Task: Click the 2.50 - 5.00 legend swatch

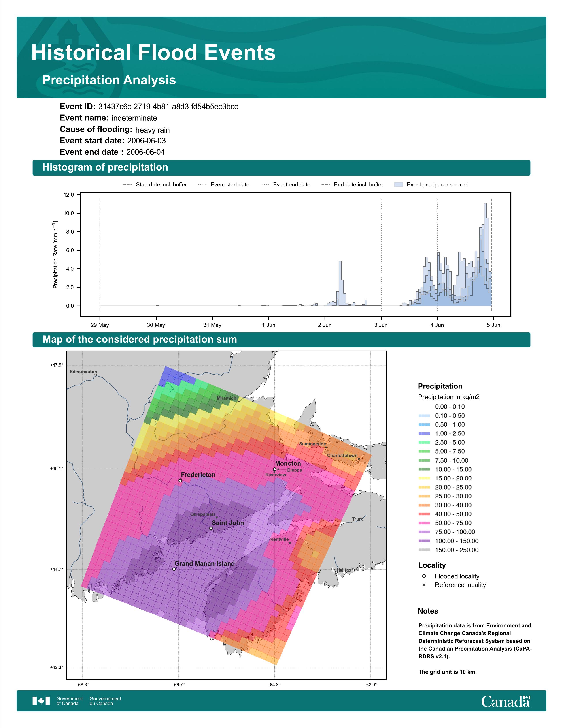Action: point(424,443)
